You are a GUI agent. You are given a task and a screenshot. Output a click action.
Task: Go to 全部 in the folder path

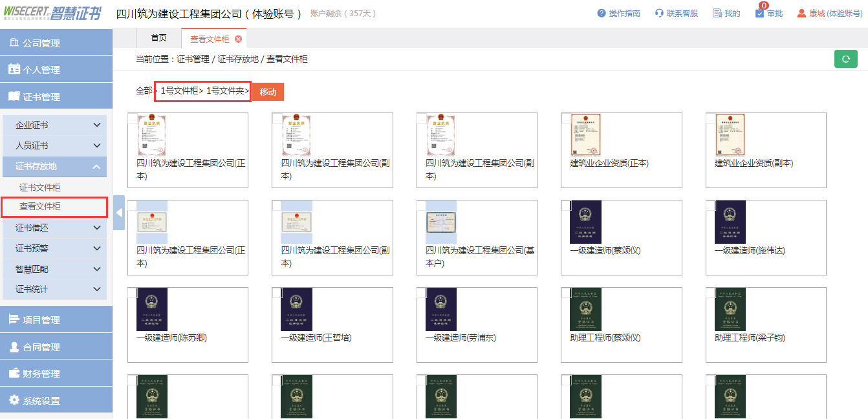[144, 91]
